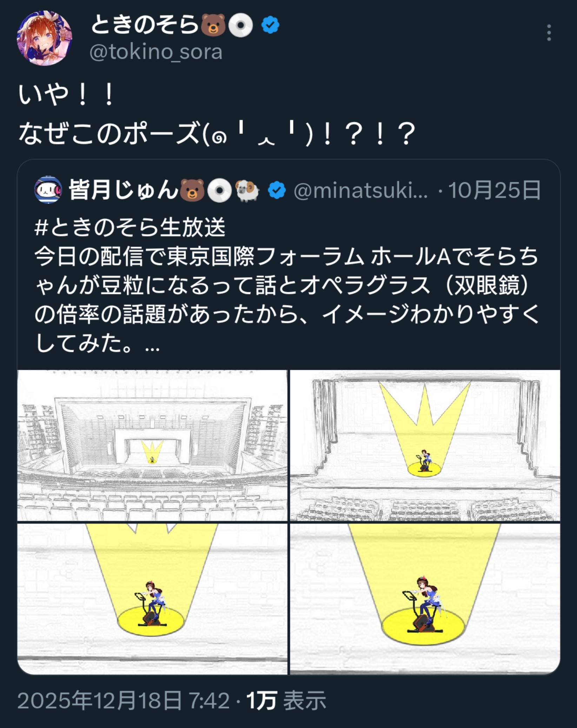The image size is (577, 728).
Task: Open the three-dot more options menu
Action: pyautogui.click(x=549, y=33)
